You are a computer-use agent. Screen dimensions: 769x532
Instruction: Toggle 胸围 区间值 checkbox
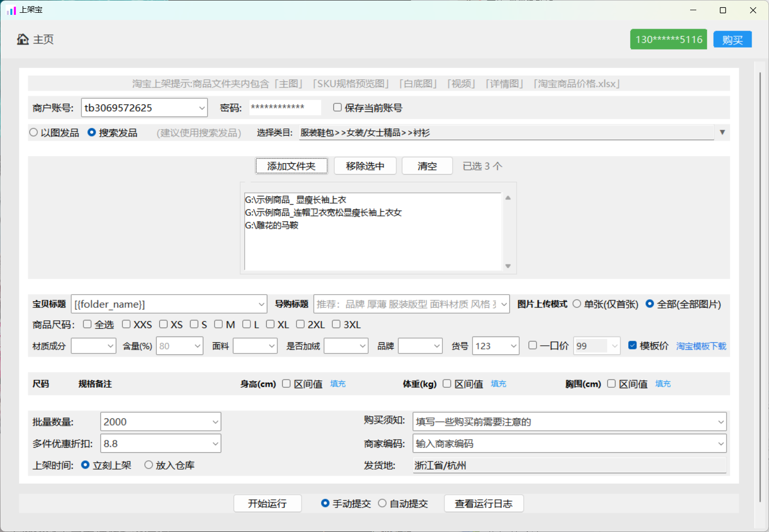(x=611, y=384)
